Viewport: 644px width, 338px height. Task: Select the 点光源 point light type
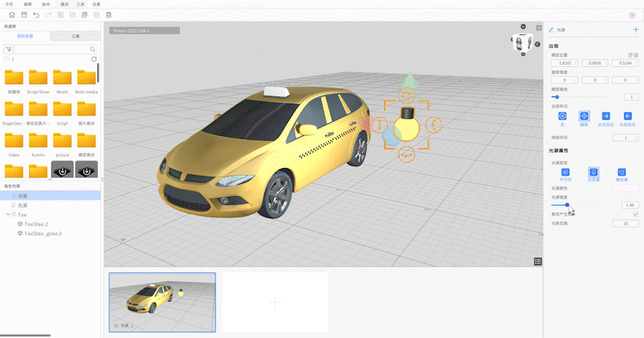coord(593,172)
